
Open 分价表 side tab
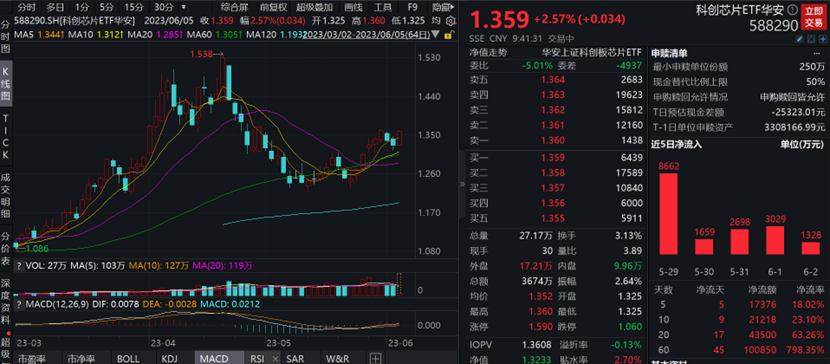[6, 249]
